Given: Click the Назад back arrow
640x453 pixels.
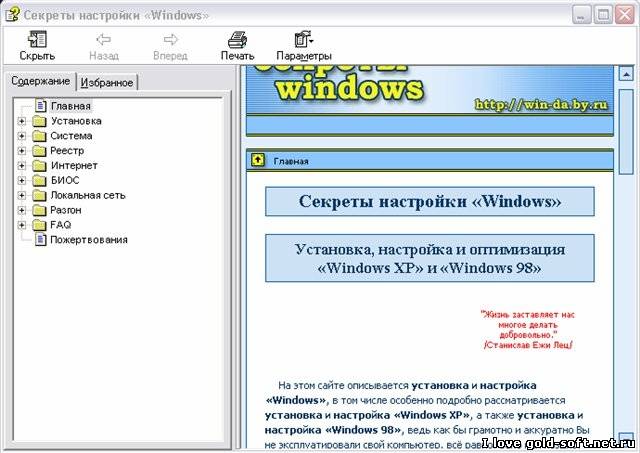Looking at the screenshot, I should (x=104, y=40).
